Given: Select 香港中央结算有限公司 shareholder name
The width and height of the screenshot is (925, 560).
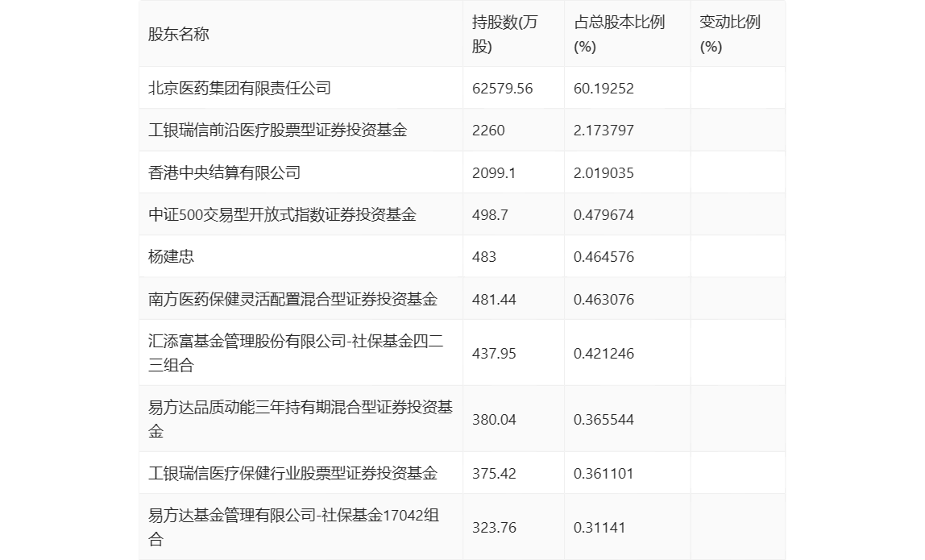Looking at the screenshot, I should [x=224, y=172].
